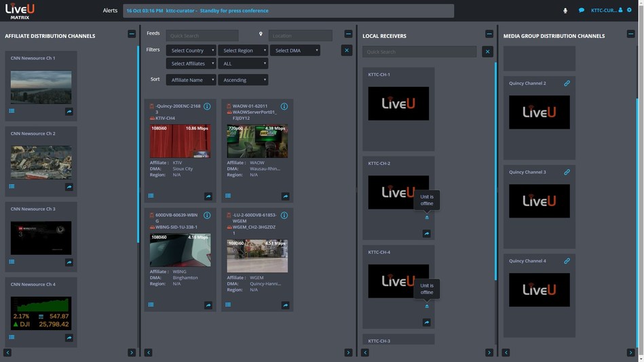Image resolution: width=644 pixels, height=362 pixels.
Task: Select the CNN Newsource Ch 4 stock chart thumbnail
Action: tap(41, 313)
